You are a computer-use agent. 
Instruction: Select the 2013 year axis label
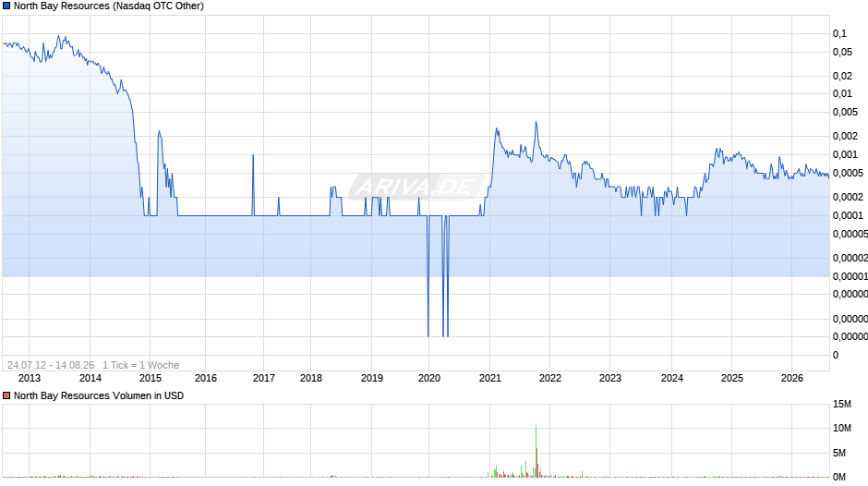tap(30, 378)
